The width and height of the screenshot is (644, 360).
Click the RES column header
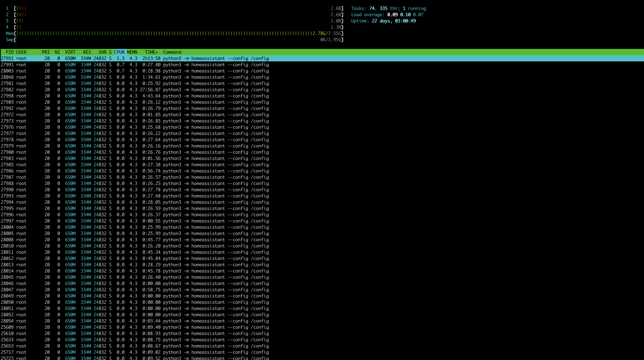tap(87, 52)
